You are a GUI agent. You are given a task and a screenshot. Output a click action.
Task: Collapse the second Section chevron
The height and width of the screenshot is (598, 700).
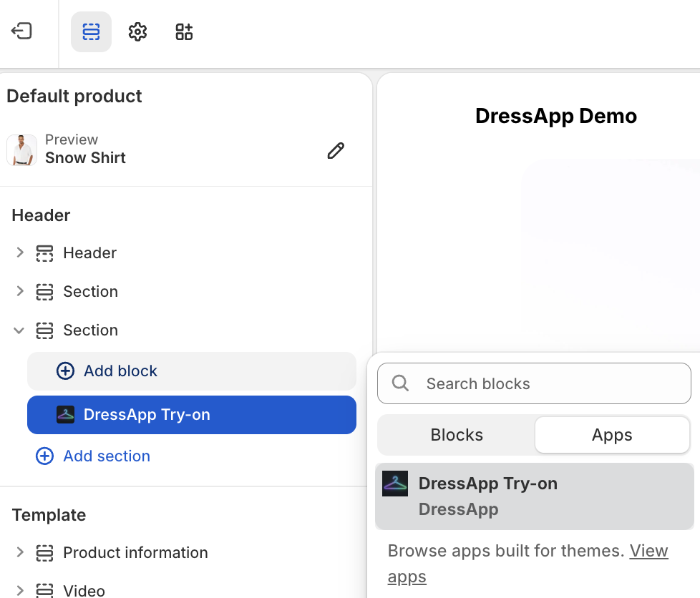point(19,330)
